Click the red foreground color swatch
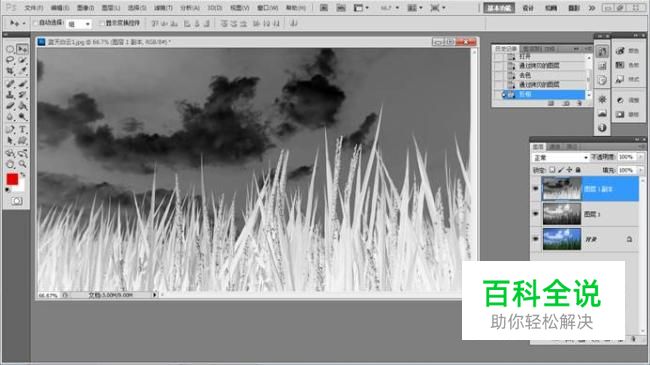650x365 pixels. point(12,179)
